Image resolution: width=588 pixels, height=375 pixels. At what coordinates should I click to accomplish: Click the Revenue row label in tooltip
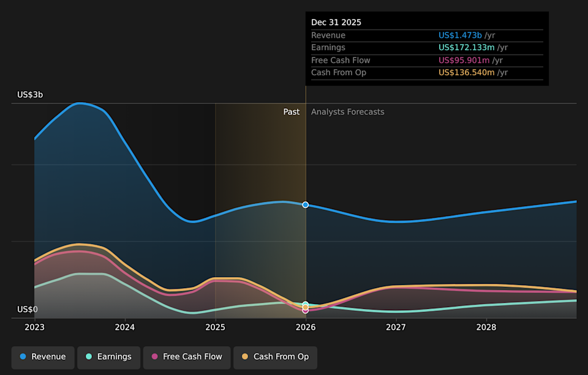click(328, 35)
